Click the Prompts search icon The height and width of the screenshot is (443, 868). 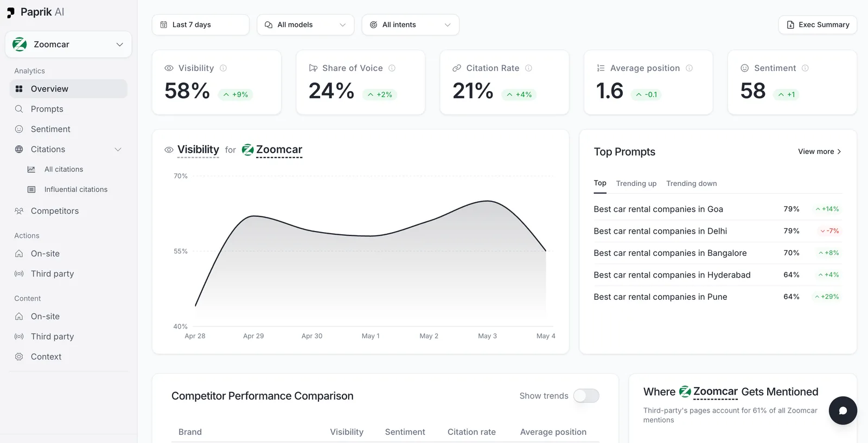coord(19,109)
